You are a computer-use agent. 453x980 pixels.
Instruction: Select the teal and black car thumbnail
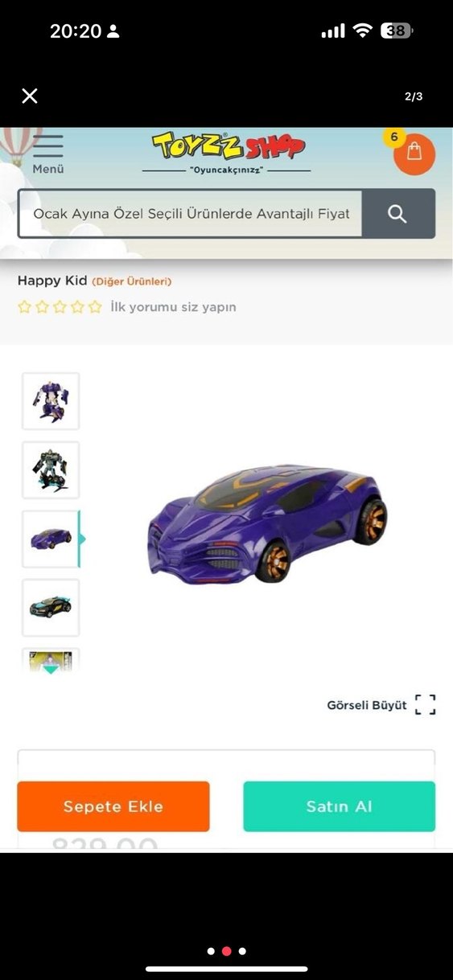51,608
